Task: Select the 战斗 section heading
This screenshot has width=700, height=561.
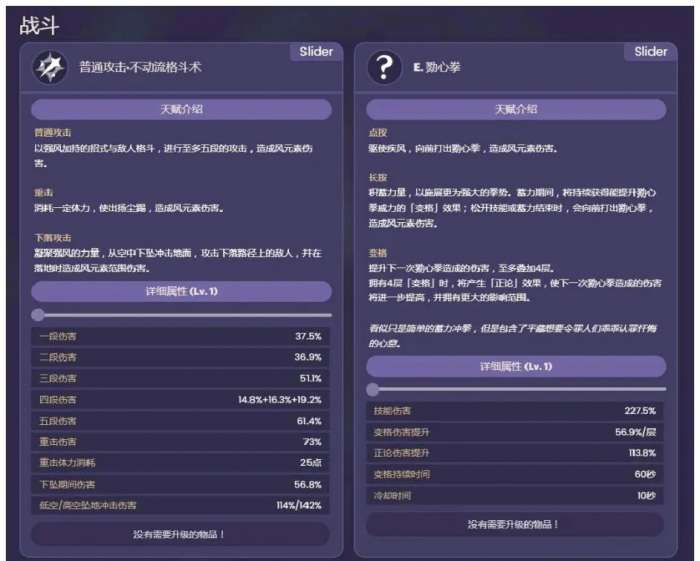Action: (39, 26)
